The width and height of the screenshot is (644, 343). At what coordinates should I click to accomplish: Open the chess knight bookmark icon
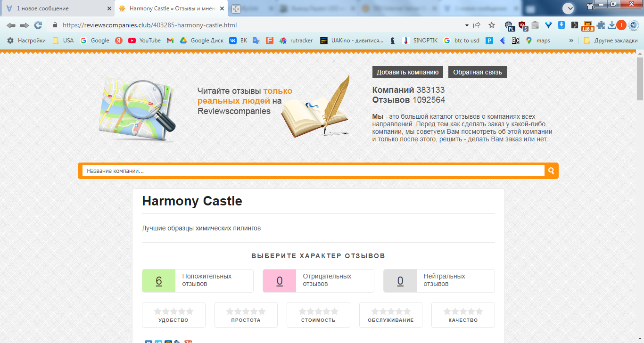click(x=393, y=41)
